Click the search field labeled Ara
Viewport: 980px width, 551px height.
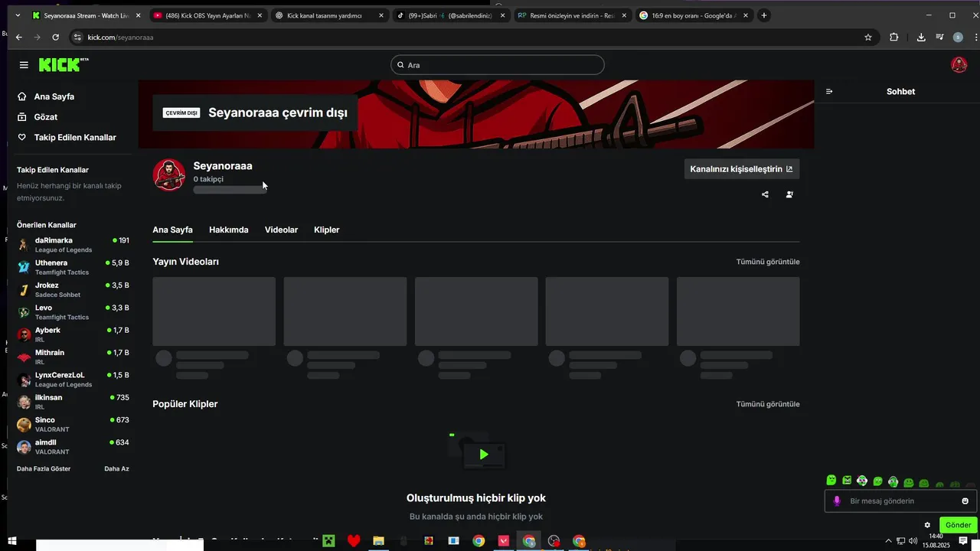(x=498, y=65)
